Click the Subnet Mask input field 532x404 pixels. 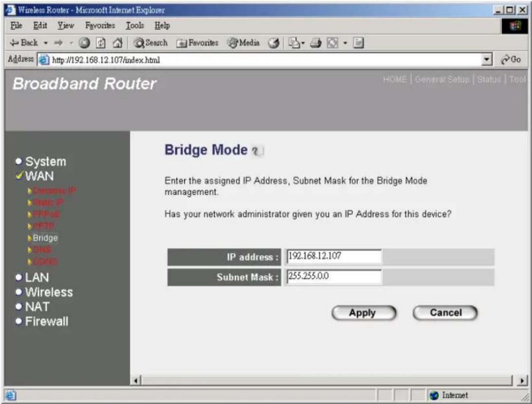click(x=334, y=277)
